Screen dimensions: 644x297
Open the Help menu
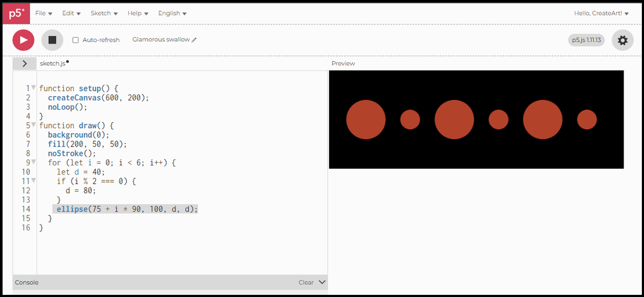[138, 13]
